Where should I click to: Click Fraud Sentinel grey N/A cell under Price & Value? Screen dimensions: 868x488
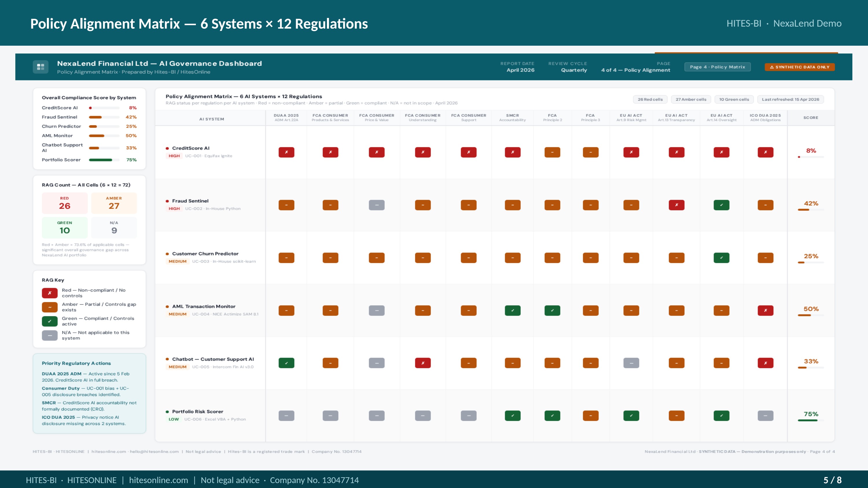tap(376, 205)
